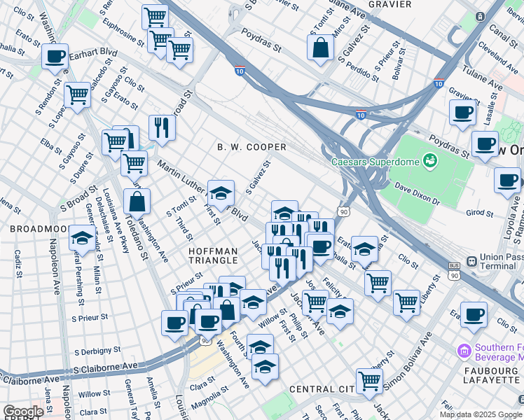This screenshot has height=420, width=524.
Task: Select the graduation cap marker on Martin Luther King Blvd
Action: point(221,194)
